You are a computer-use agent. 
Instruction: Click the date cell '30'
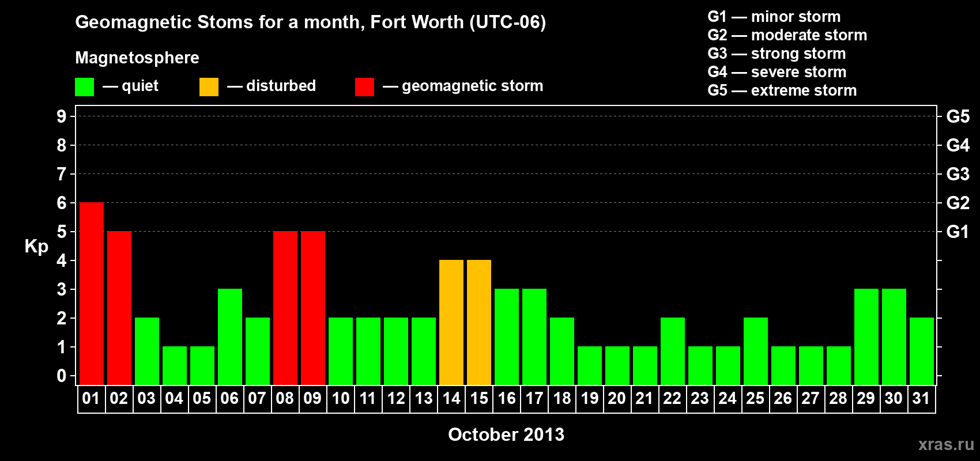click(x=894, y=399)
